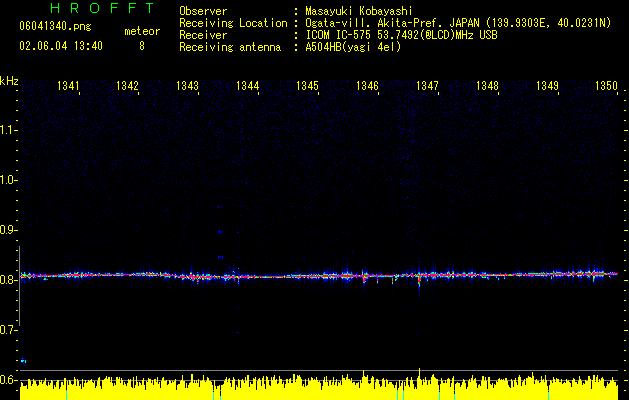Click the 1350 time marker
629x400 pixels.
pos(606,85)
